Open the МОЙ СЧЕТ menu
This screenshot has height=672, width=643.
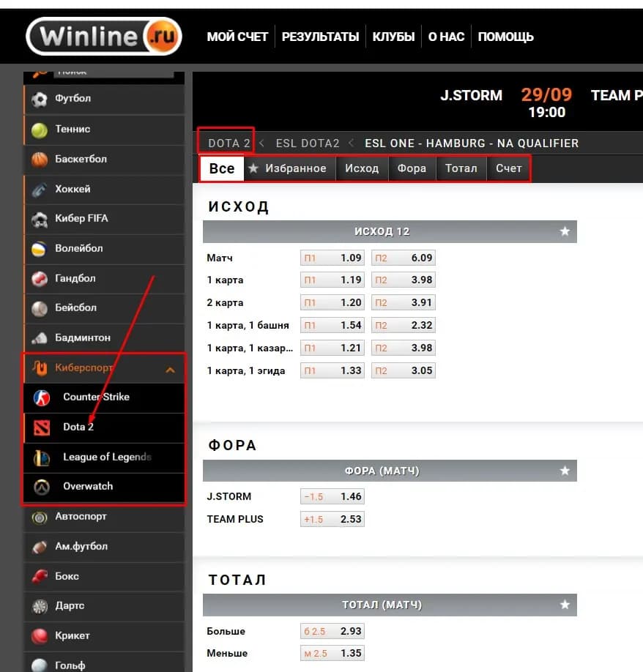(237, 37)
